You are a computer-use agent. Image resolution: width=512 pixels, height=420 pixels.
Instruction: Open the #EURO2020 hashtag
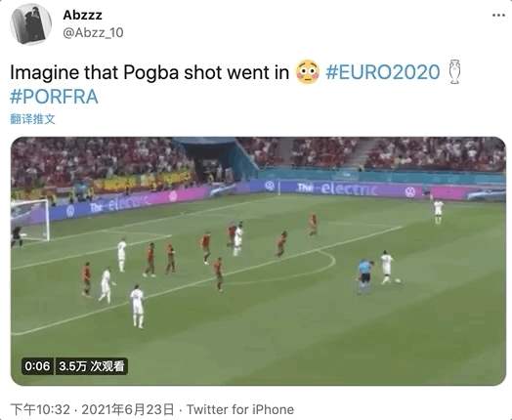383,72
